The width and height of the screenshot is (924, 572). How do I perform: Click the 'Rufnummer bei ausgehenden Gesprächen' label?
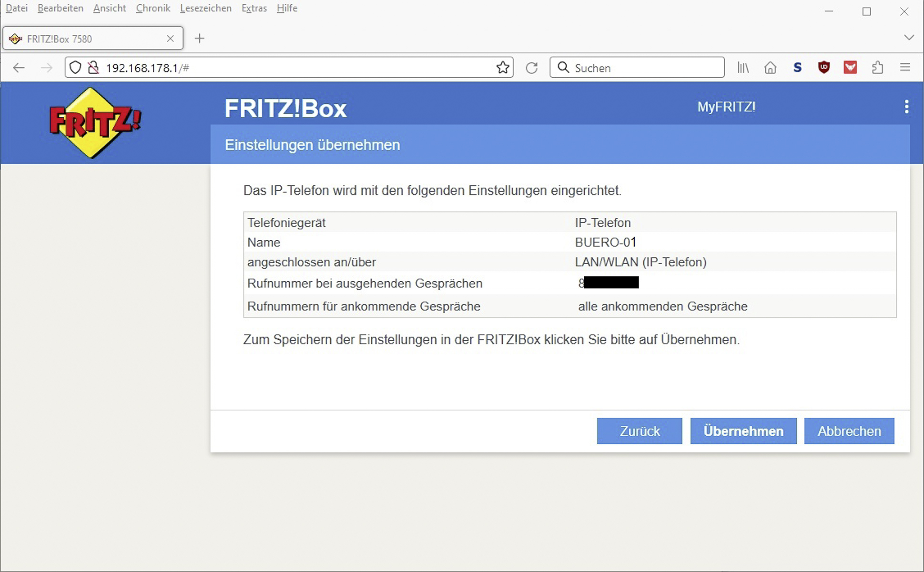[365, 283]
